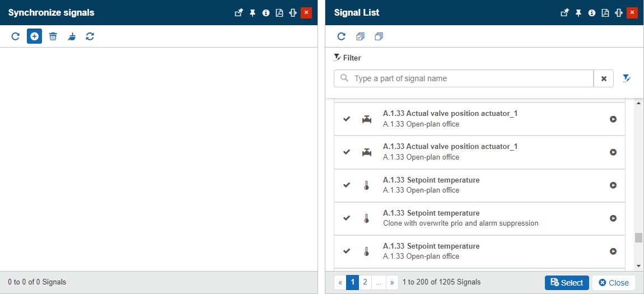644x294 pixels.
Task: Refresh the Signal List panel
Action: (341, 36)
